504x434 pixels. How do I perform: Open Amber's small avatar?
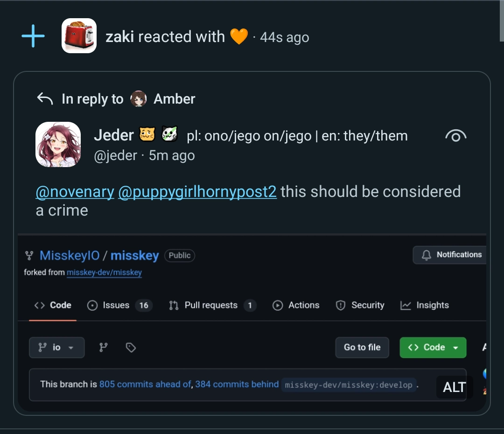click(x=138, y=98)
